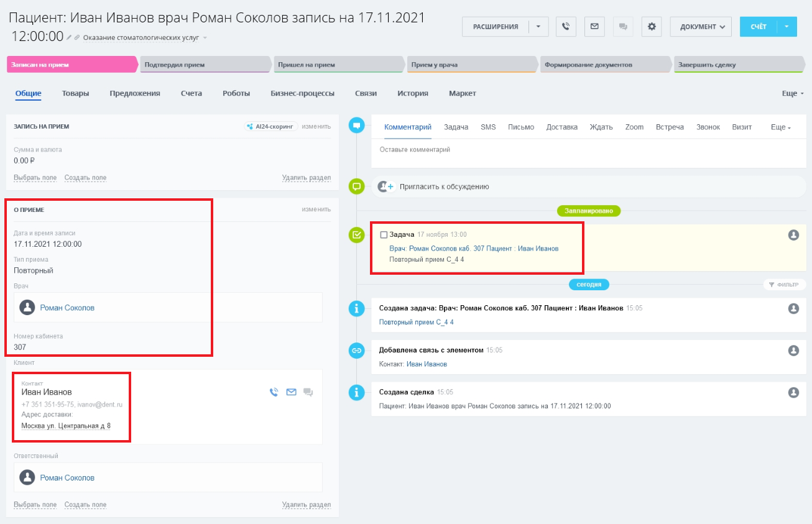Viewport: 812px width, 524px height.
Task: Expand the Еще menu in main tabs
Action: click(x=793, y=93)
